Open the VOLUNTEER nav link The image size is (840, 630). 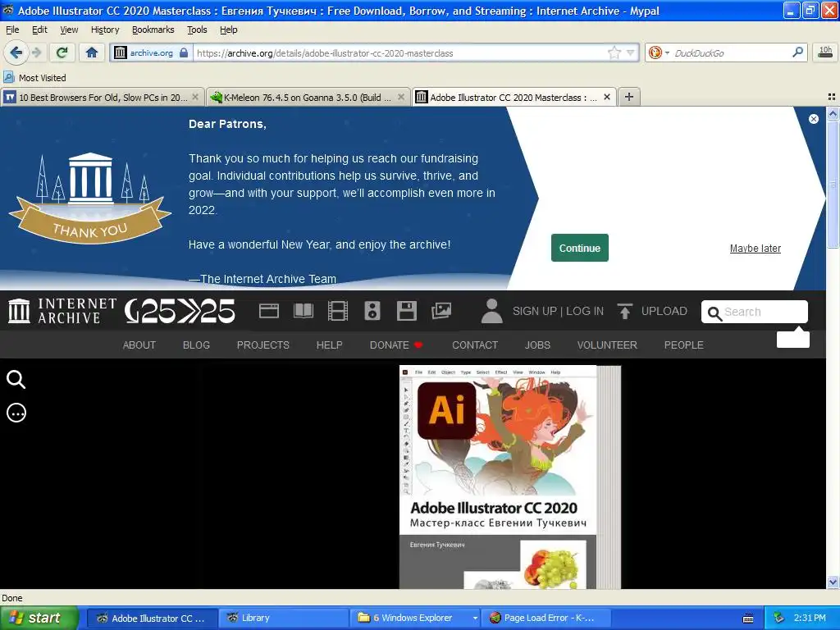click(607, 345)
